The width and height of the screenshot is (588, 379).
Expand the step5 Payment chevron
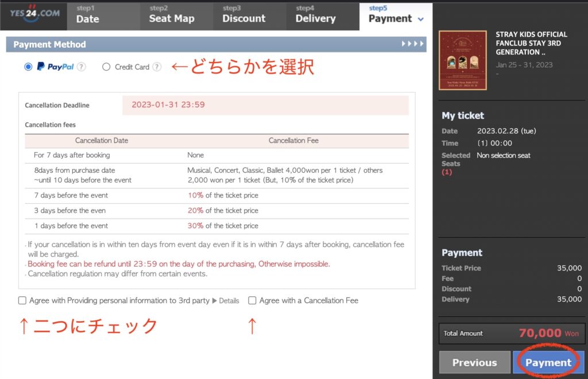click(421, 19)
